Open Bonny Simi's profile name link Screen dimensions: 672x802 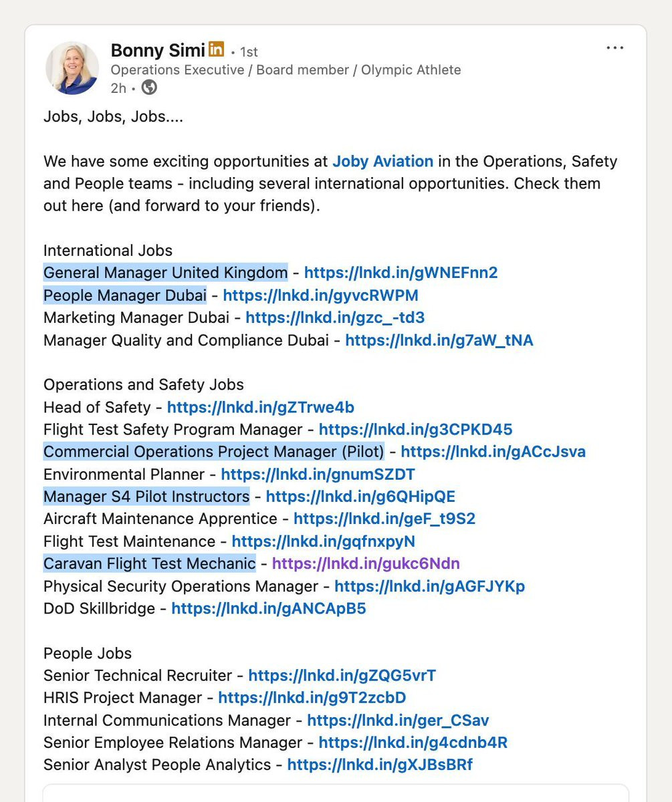coord(158,50)
